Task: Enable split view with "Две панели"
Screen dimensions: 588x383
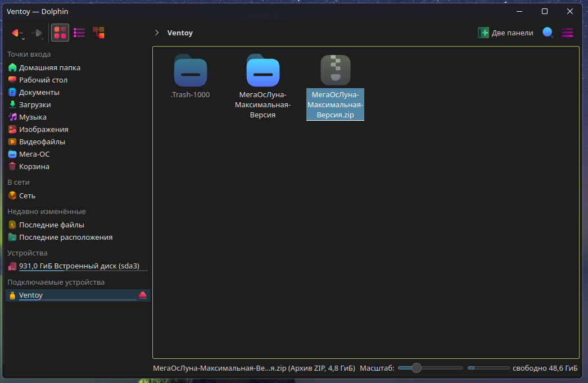Action: pos(505,33)
